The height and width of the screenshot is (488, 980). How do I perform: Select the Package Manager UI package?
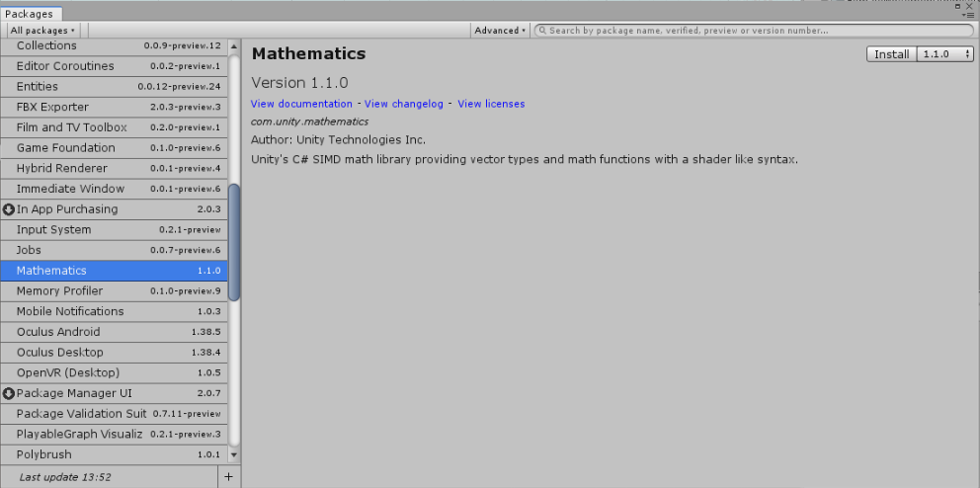pyautogui.click(x=114, y=393)
